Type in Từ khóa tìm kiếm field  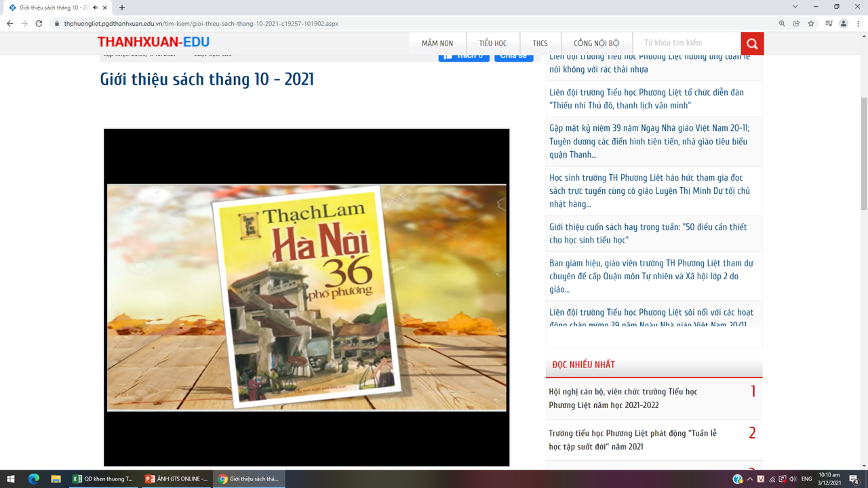pos(686,43)
